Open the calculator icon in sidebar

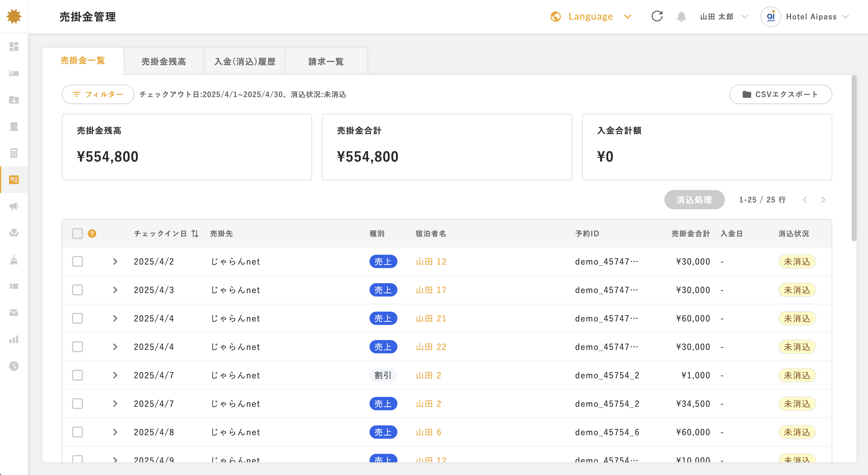[x=14, y=153]
